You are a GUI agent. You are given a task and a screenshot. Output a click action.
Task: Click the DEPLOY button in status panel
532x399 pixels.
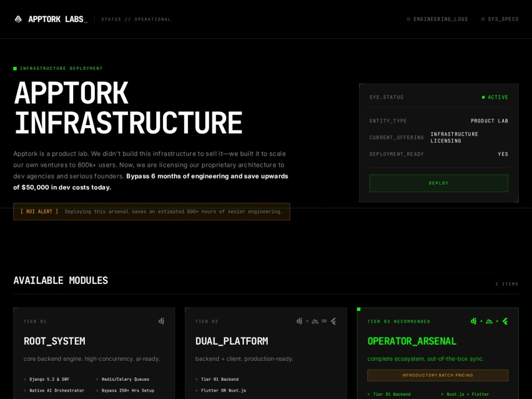point(439,183)
